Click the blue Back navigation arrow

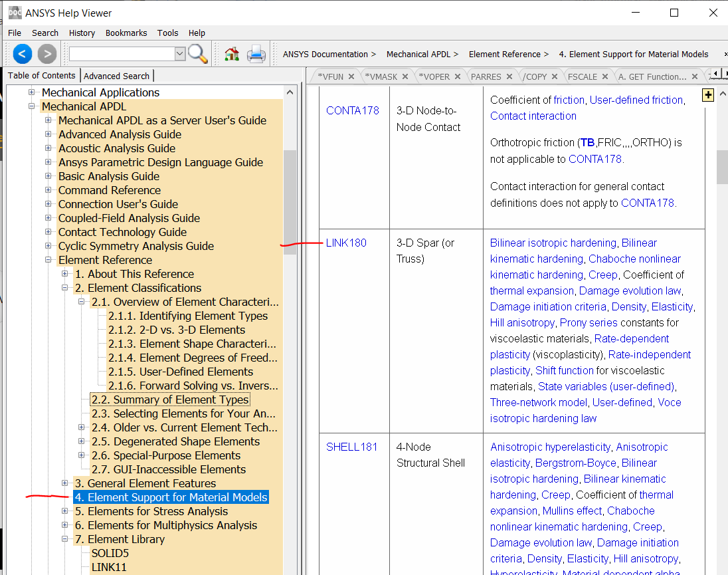pos(23,54)
